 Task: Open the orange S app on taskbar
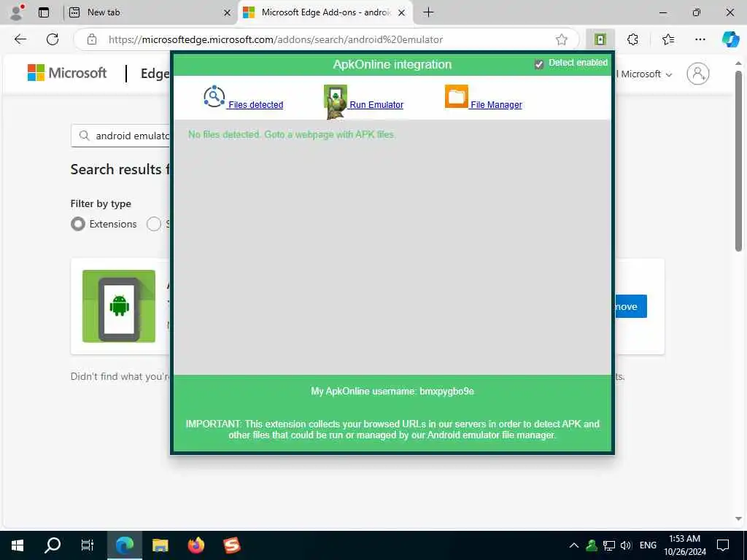231,545
